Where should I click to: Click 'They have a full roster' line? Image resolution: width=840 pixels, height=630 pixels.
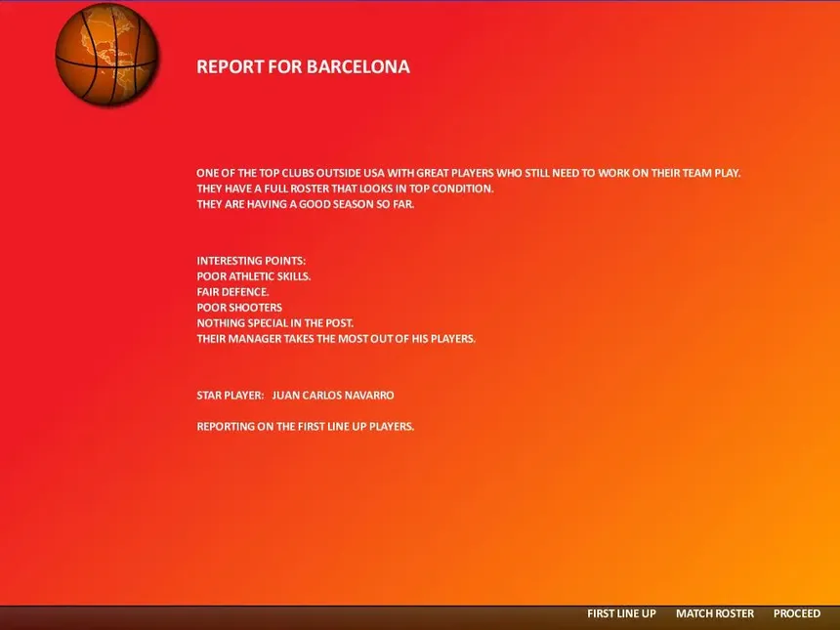coord(345,189)
